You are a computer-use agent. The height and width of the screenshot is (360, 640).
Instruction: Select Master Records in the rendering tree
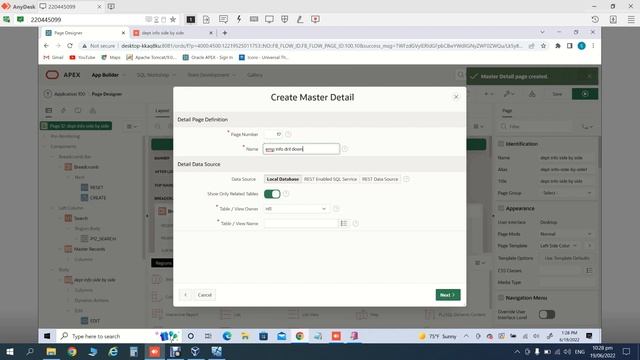(89, 249)
